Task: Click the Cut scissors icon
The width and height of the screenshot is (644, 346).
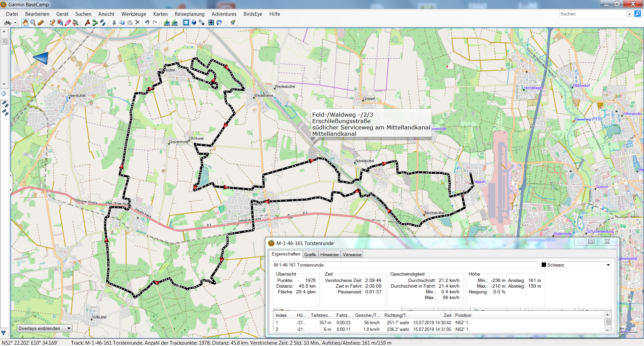Action: click(114, 22)
